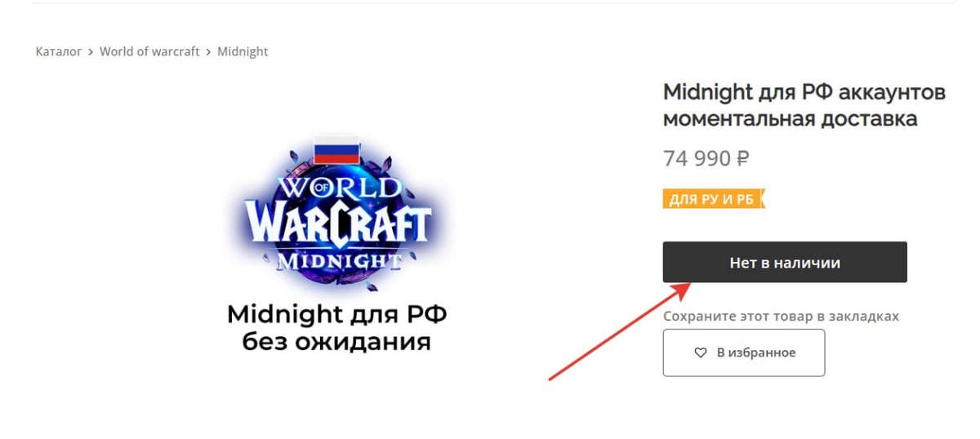980x439 pixels.
Task: Open the Каталог breadcrumb link
Action: pyautogui.click(x=59, y=51)
